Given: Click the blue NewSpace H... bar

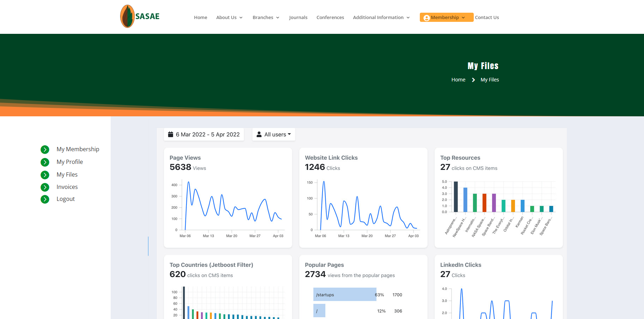Looking at the screenshot, I should click(465, 200).
